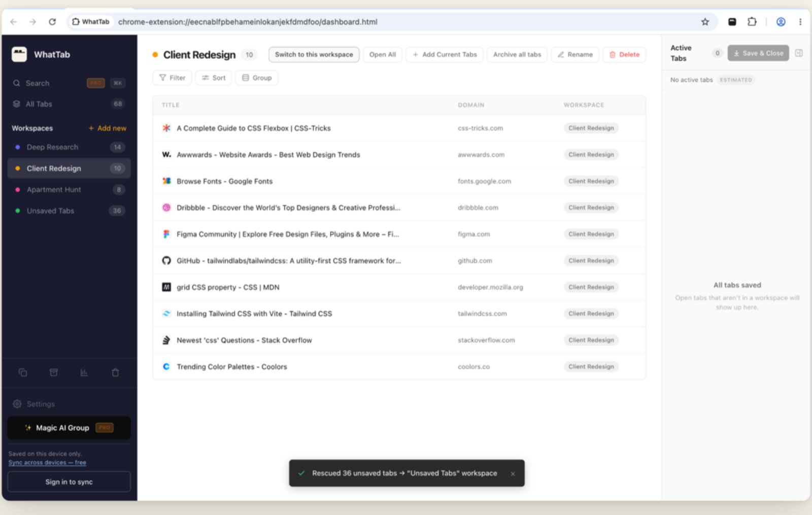Collapse the Active Tabs side panel
812x515 pixels.
coord(799,53)
